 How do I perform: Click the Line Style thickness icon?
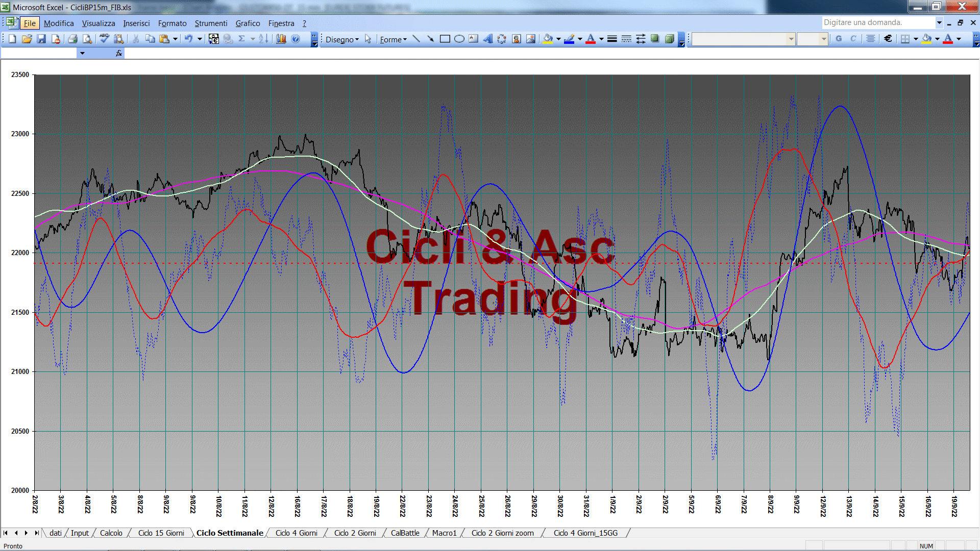pyautogui.click(x=612, y=39)
